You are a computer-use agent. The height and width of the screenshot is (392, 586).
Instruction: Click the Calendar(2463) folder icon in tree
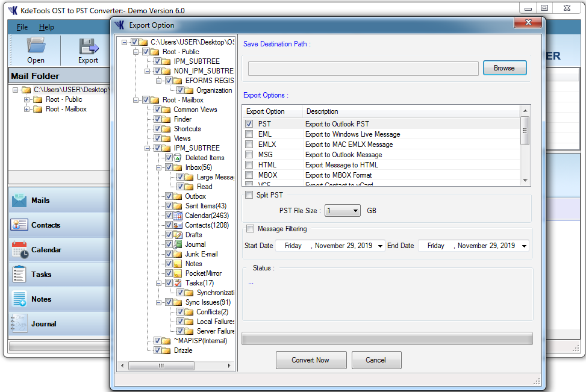click(178, 216)
